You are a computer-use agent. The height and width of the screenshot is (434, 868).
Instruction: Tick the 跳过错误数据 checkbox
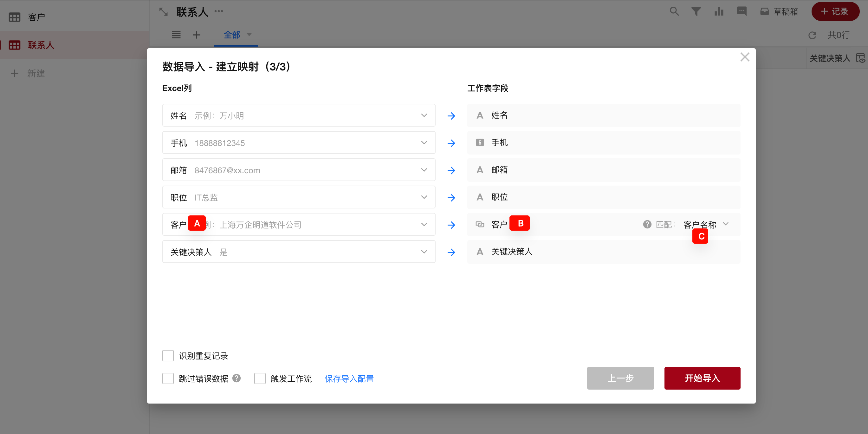[x=168, y=378]
